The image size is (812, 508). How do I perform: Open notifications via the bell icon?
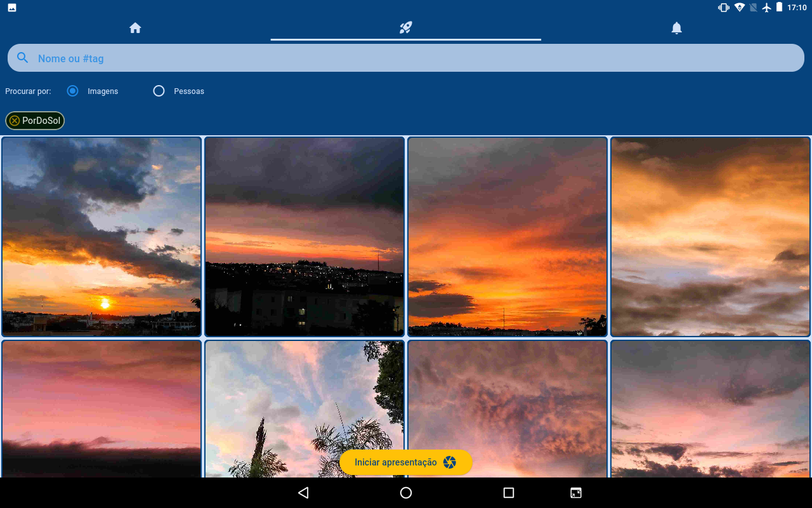[x=676, y=28]
